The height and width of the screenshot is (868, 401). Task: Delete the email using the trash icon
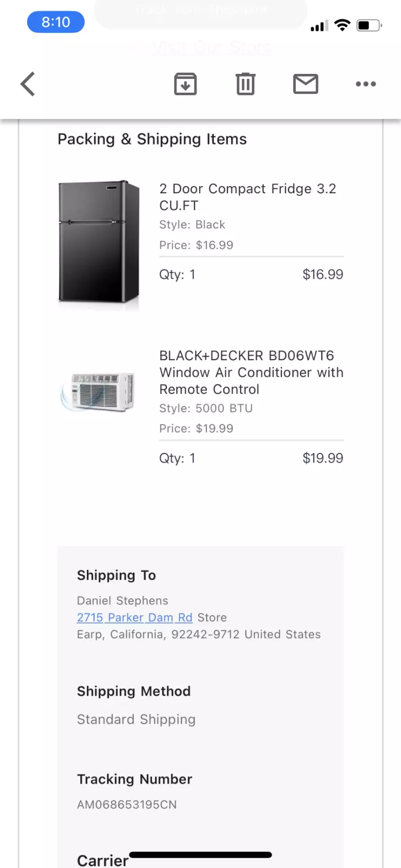(246, 84)
